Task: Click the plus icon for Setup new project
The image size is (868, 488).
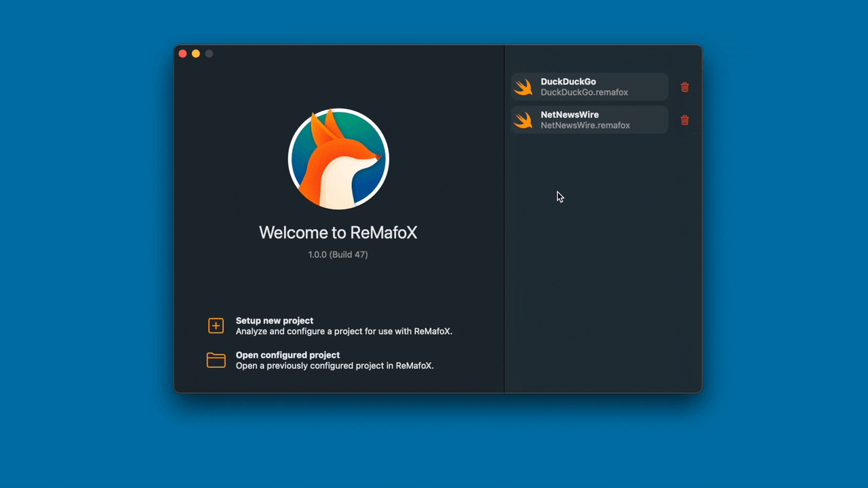Action: tap(216, 326)
